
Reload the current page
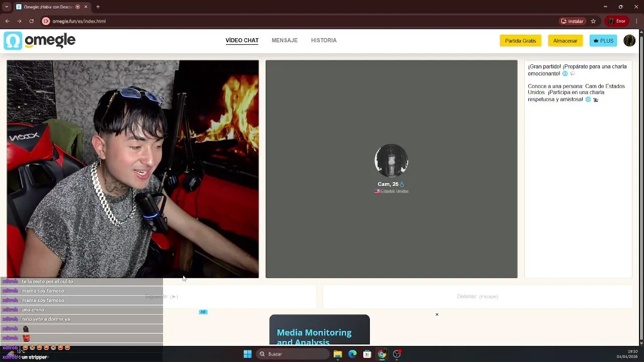click(31, 21)
